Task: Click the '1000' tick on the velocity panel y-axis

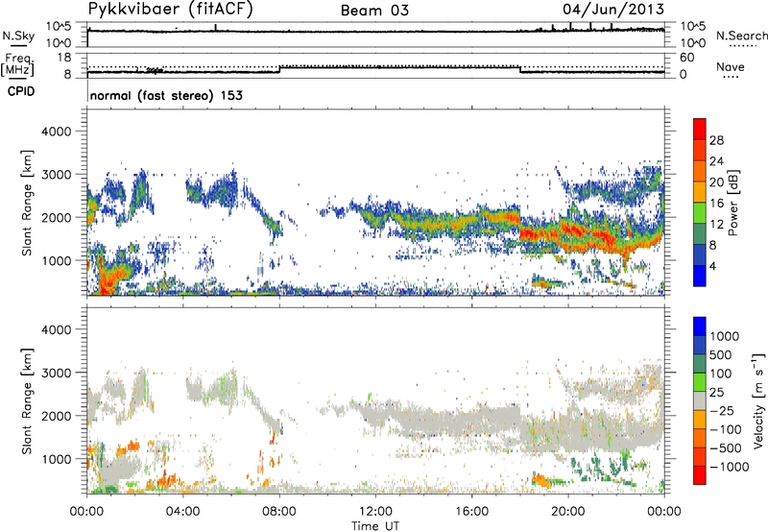Action: [x=56, y=460]
